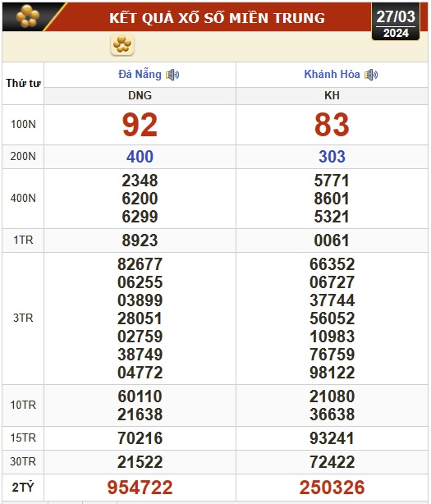Click the 15TR number 93241
Viewport: 431px width, 504px height.
332,438
